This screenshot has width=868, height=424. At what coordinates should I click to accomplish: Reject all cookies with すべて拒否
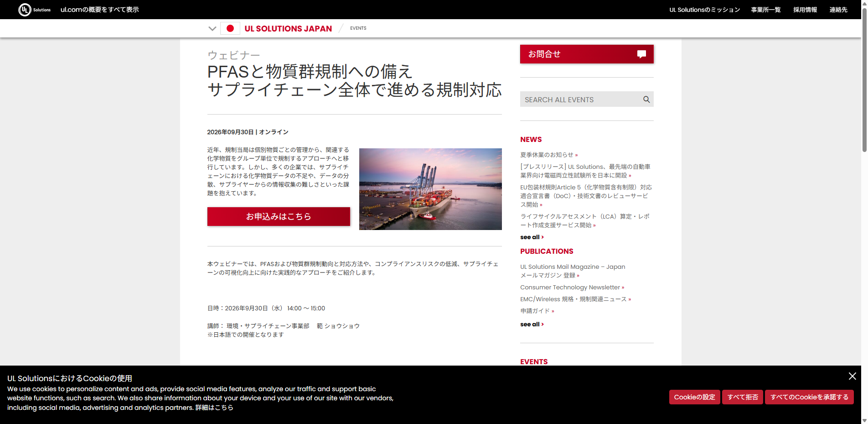pos(743,397)
